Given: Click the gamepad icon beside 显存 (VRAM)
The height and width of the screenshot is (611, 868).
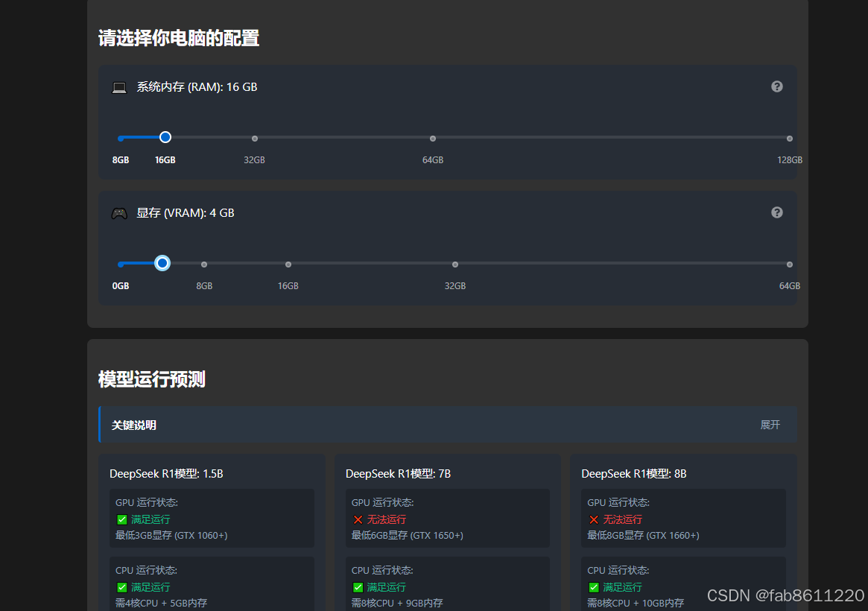Looking at the screenshot, I should [x=119, y=213].
